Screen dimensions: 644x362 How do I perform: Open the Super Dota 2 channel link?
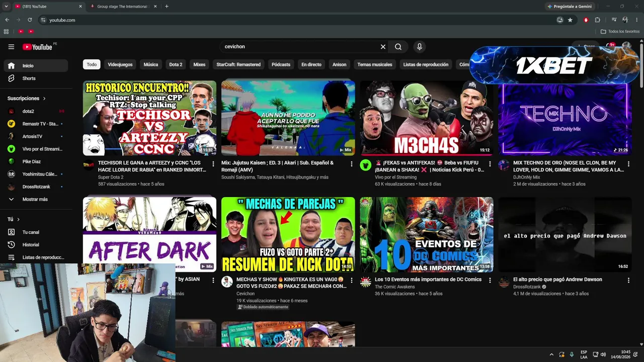tap(110, 177)
